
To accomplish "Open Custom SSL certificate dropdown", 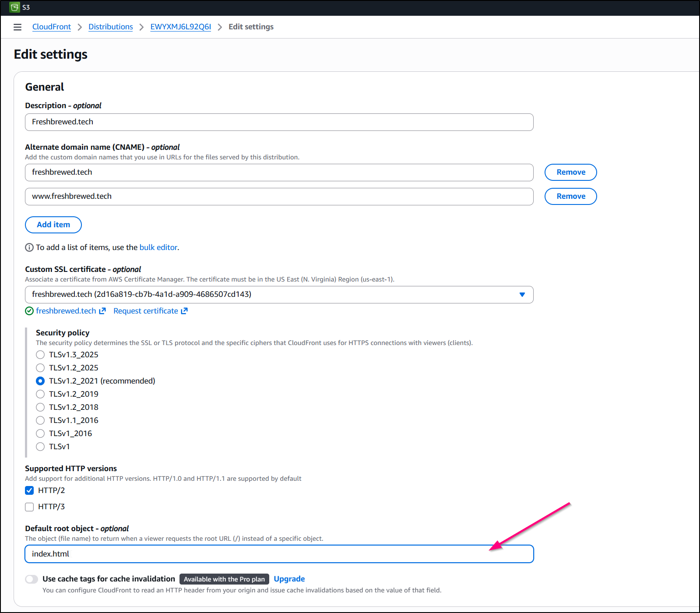I will coord(279,295).
